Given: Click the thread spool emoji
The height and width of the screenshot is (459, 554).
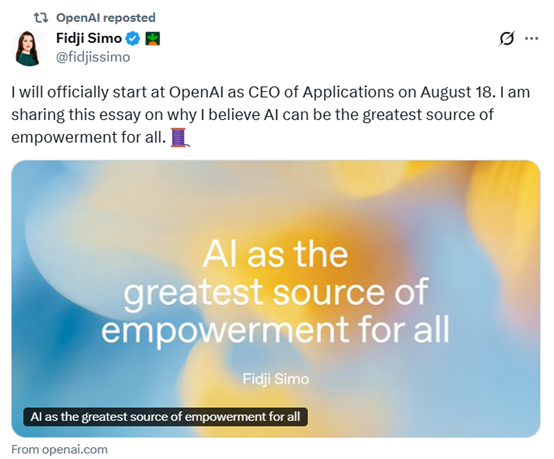Looking at the screenshot, I should click(180, 137).
